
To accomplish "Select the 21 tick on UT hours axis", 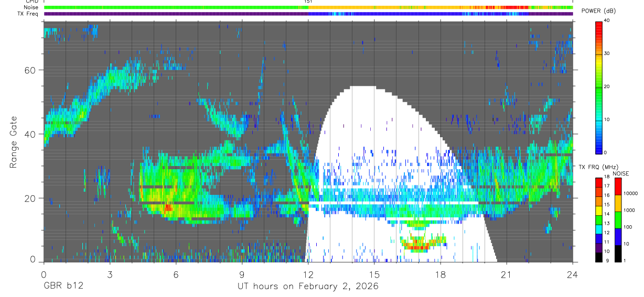I will (x=507, y=274).
